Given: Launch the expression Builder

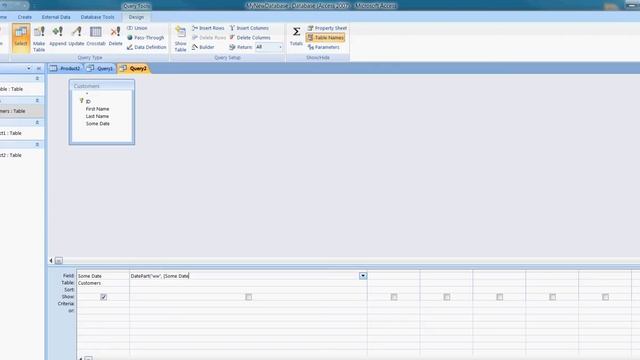Looking at the screenshot, I should (203, 47).
